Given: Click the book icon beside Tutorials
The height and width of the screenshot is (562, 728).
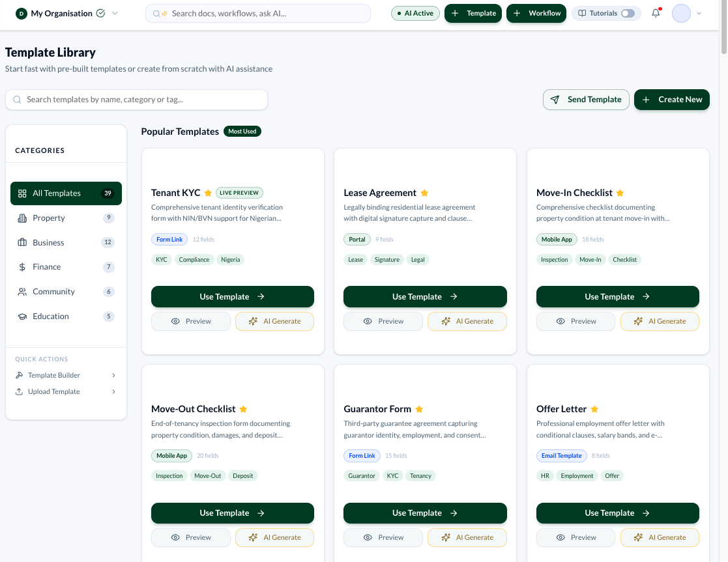Looking at the screenshot, I should tap(582, 13).
